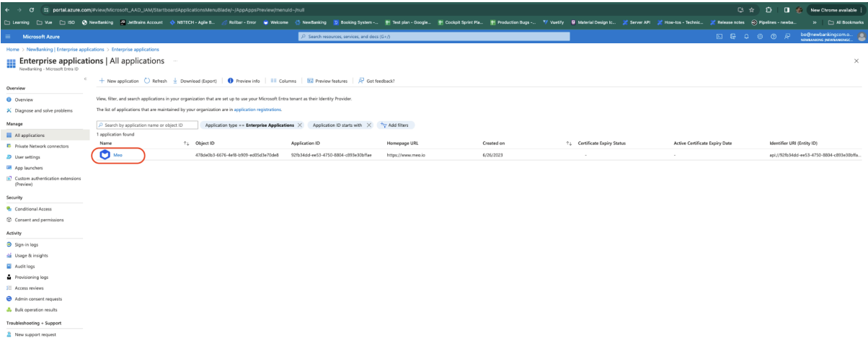
Task: Click the Meo application logo icon
Action: 105,155
